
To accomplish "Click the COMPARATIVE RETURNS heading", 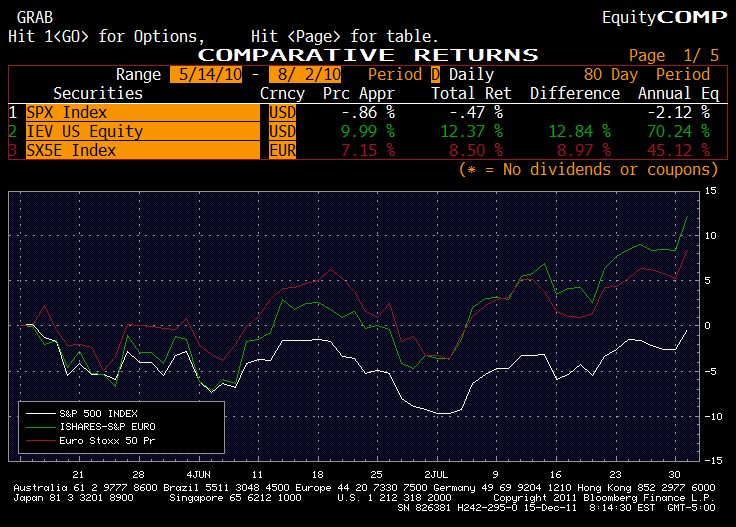I will 368,55.
